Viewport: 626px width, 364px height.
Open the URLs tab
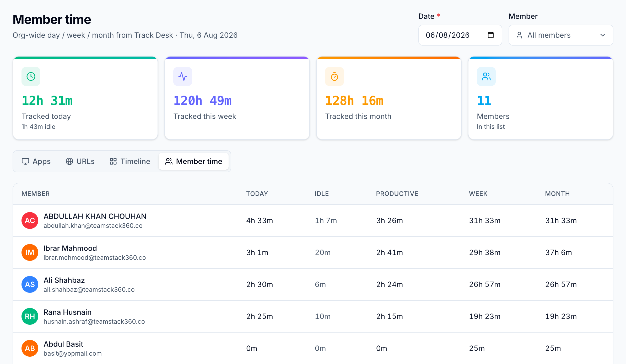80,161
